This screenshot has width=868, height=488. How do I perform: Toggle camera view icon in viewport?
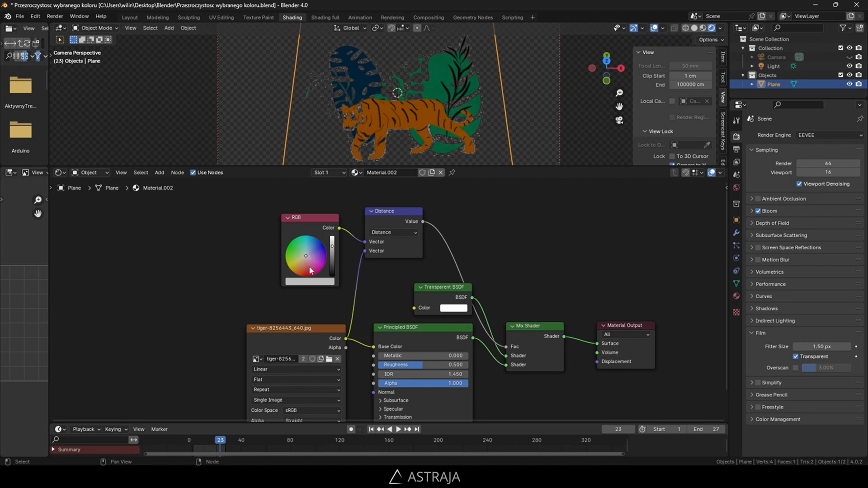pyautogui.click(x=619, y=120)
